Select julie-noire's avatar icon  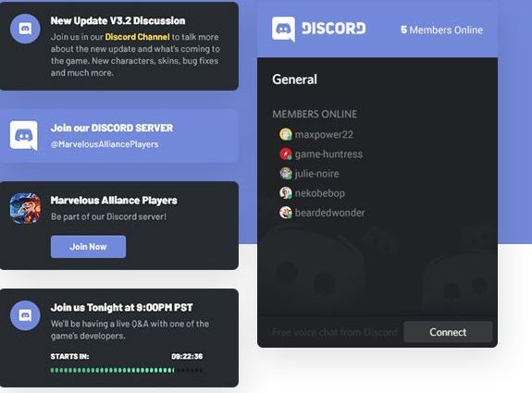[285, 174]
